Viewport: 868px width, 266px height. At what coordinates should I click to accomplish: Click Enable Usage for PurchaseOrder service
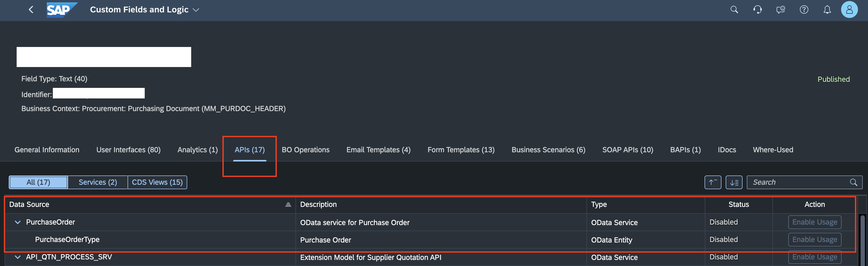[814, 222]
